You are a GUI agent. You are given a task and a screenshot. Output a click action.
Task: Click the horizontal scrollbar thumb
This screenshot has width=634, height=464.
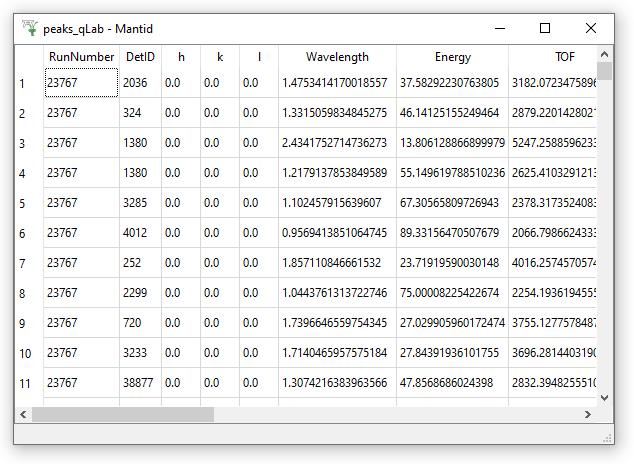122,414
